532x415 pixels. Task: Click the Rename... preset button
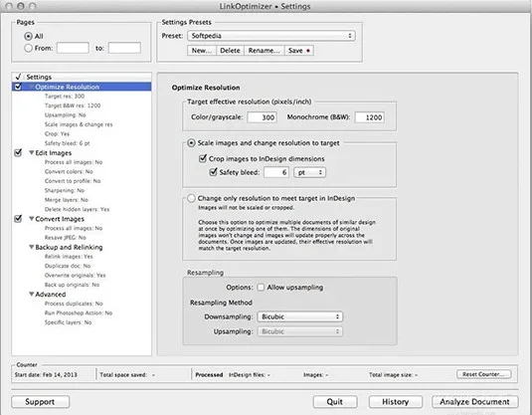tap(264, 51)
